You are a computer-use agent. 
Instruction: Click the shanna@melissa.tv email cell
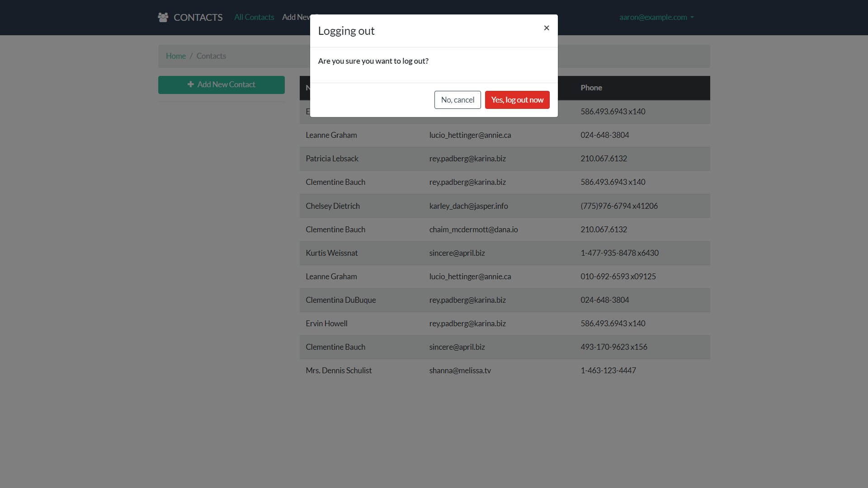tap(460, 371)
